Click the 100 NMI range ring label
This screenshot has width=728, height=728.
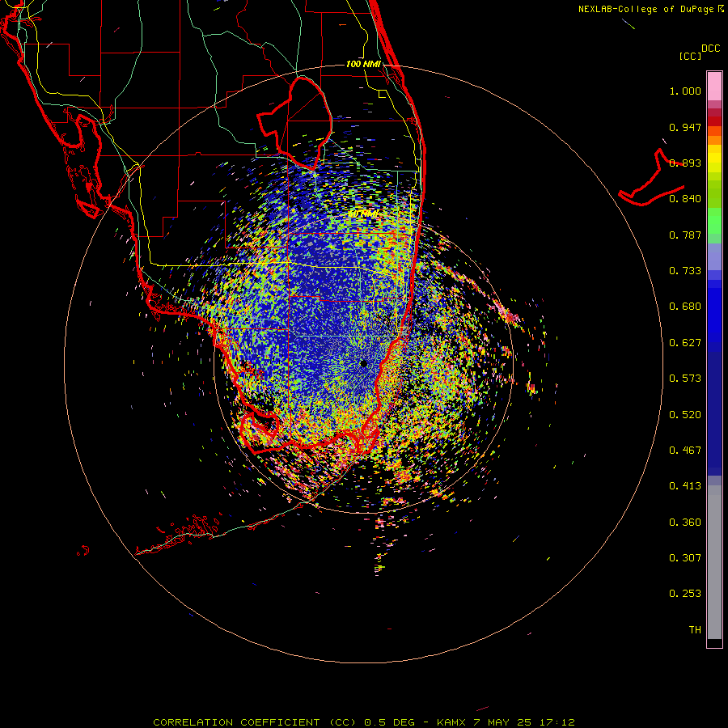tap(363, 64)
